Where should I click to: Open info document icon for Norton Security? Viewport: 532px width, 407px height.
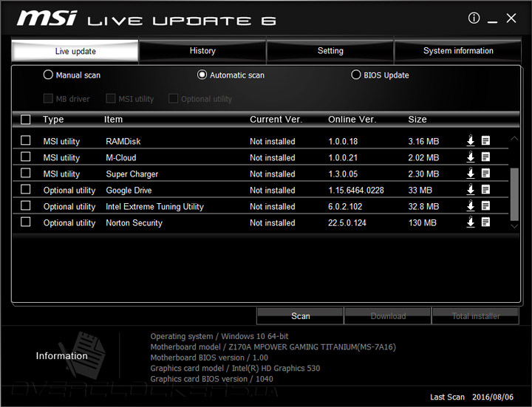click(x=485, y=222)
